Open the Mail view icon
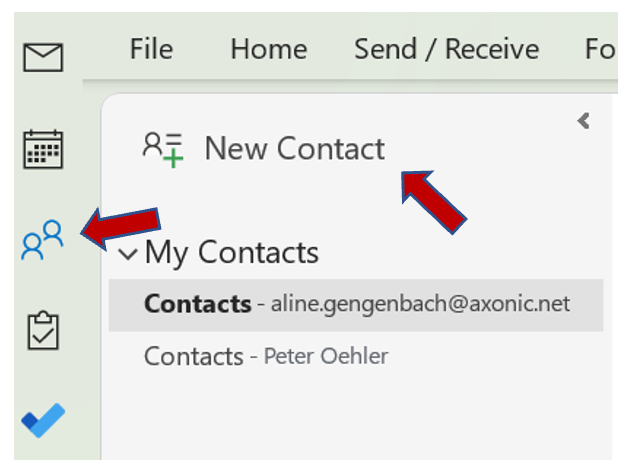Image resolution: width=622 pixels, height=468 pixels. pyautogui.click(x=43, y=56)
